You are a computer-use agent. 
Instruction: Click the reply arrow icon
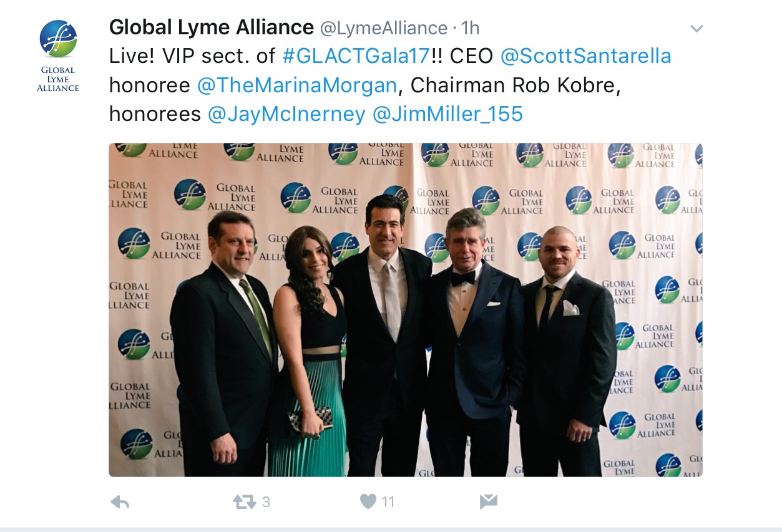(x=119, y=501)
